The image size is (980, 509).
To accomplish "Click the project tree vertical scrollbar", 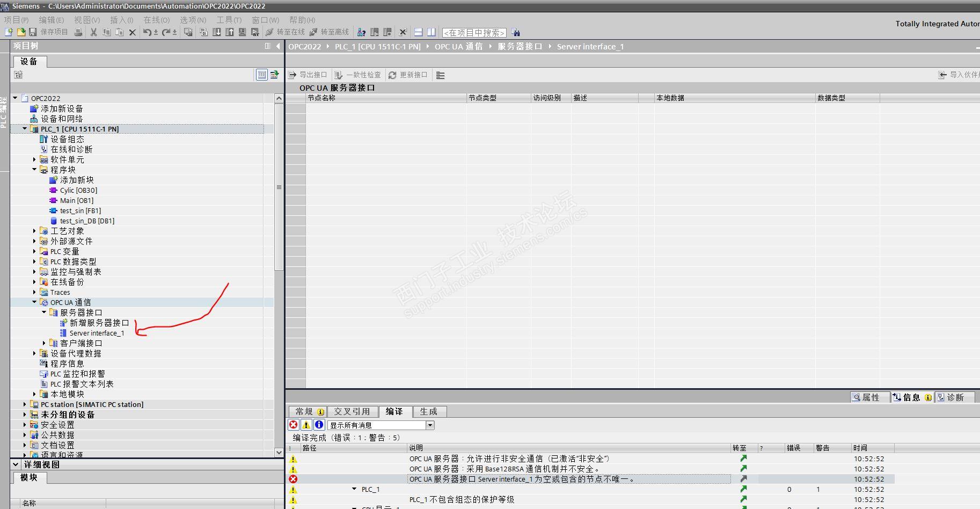I will 279,187.
